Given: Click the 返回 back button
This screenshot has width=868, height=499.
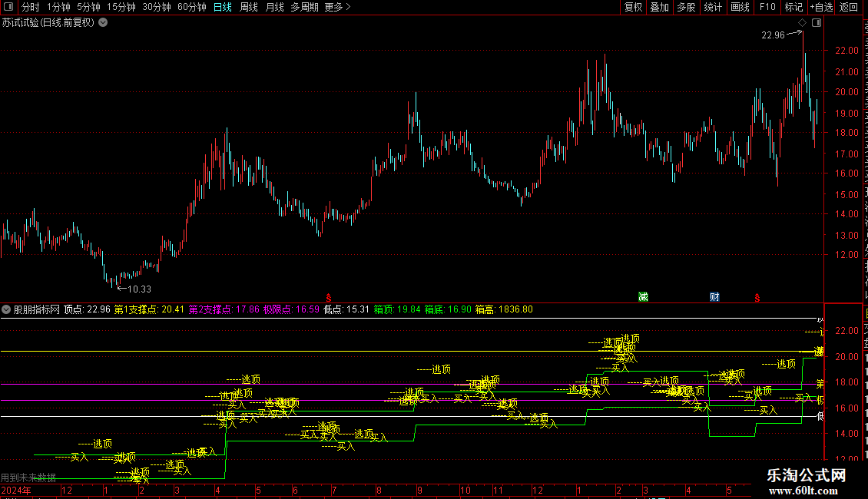Looking at the screenshot, I should [849, 7].
